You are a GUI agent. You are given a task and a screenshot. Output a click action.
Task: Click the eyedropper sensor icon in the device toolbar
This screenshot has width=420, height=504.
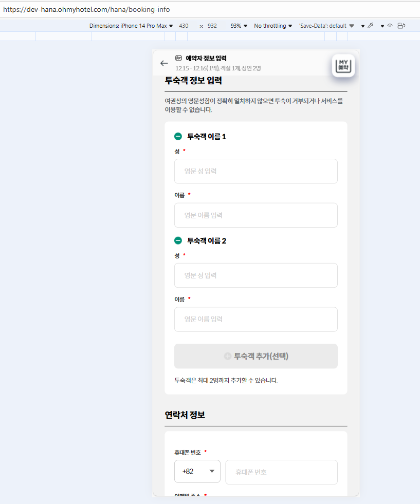(x=371, y=26)
